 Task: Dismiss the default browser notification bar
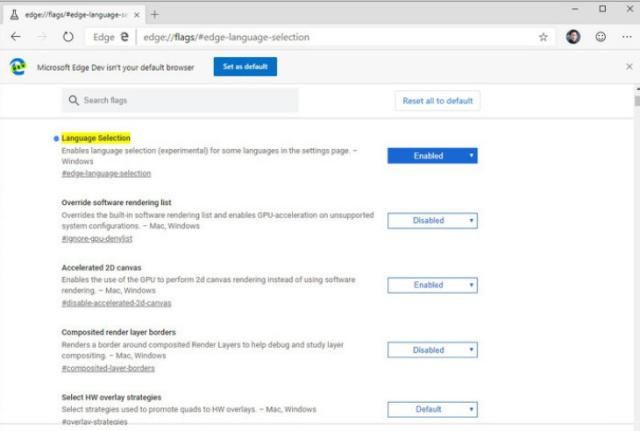click(629, 66)
